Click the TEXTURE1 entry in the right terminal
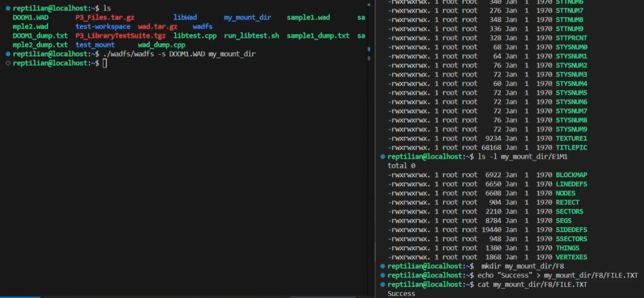The height and width of the screenshot is (298, 644). click(x=571, y=138)
